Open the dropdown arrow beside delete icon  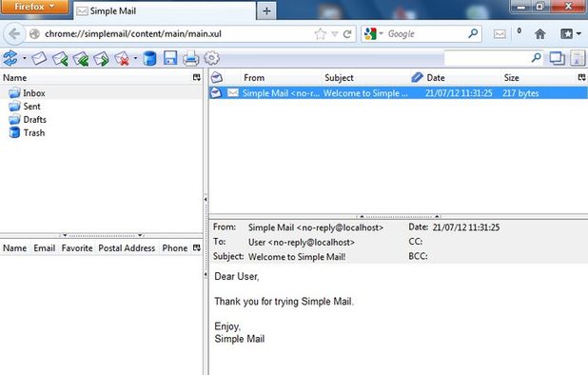[135, 58]
